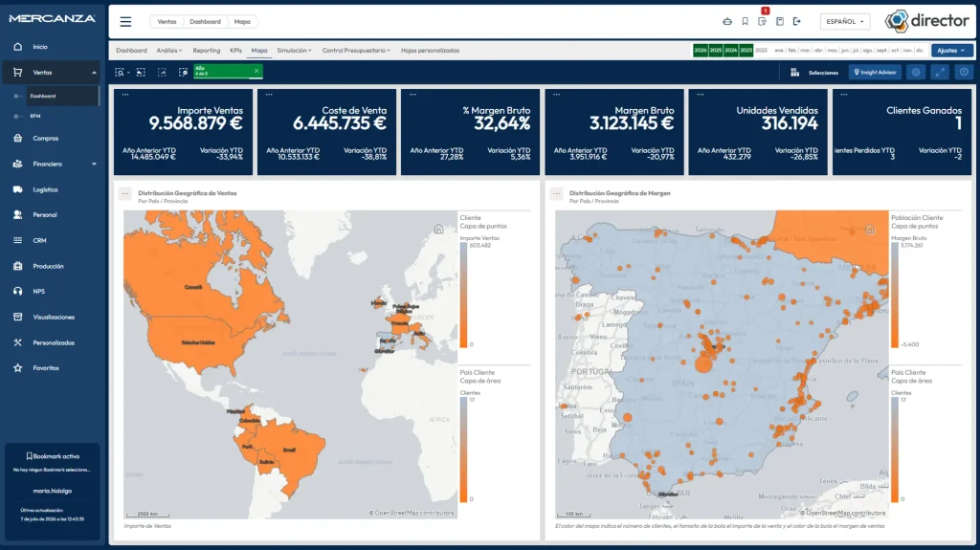Click the home icon on sales map

438,230
